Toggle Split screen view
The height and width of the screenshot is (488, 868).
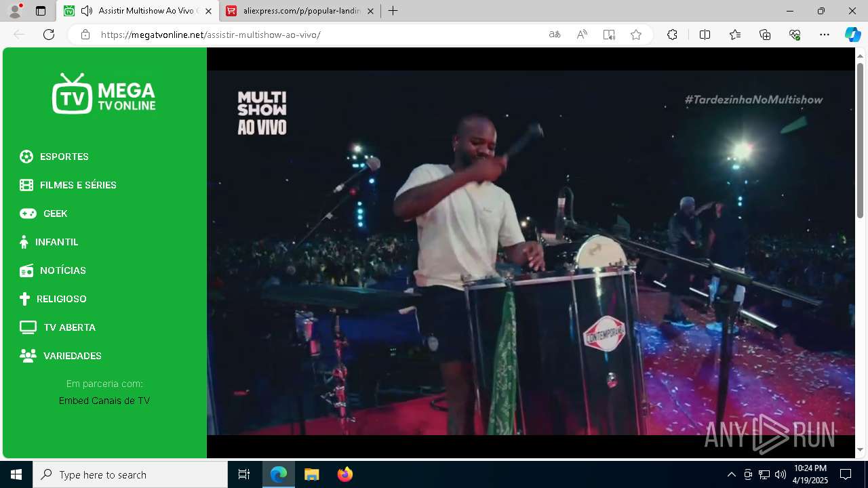pyautogui.click(x=705, y=35)
